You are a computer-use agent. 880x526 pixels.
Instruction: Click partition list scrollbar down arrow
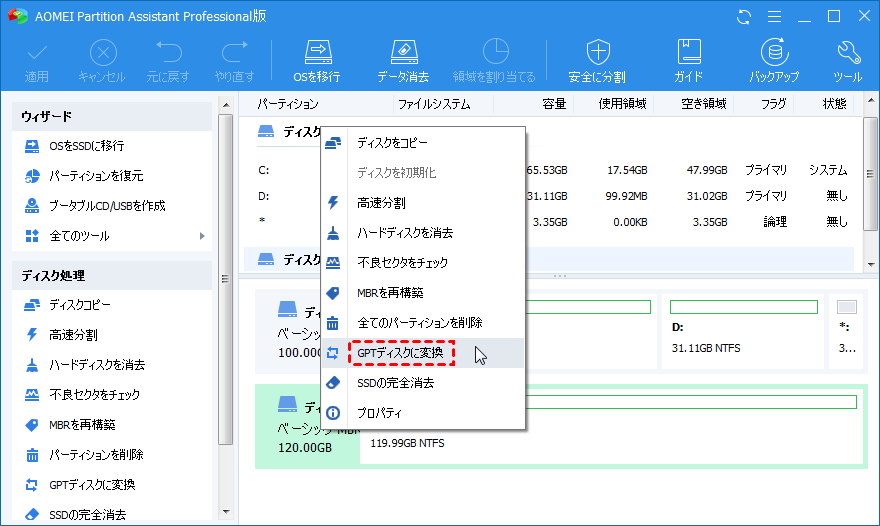[870, 264]
